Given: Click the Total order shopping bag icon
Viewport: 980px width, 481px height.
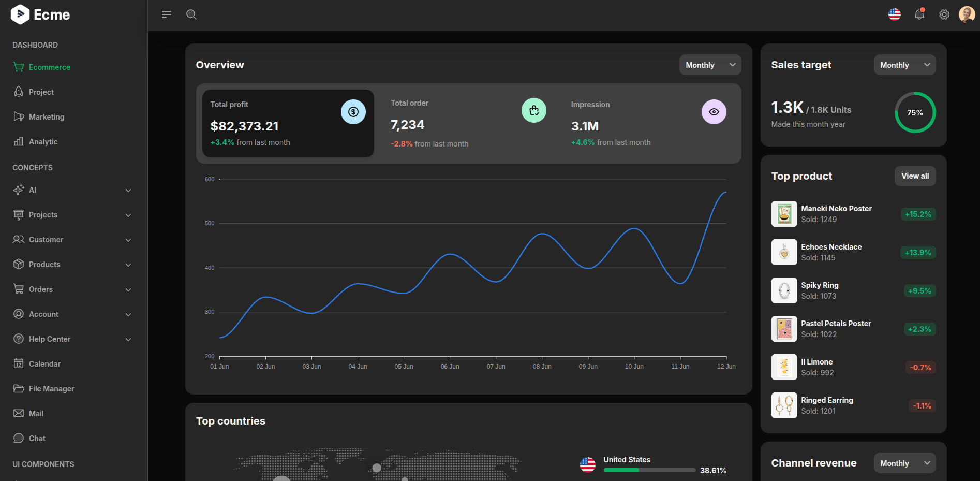Looking at the screenshot, I should pyautogui.click(x=534, y=110).
